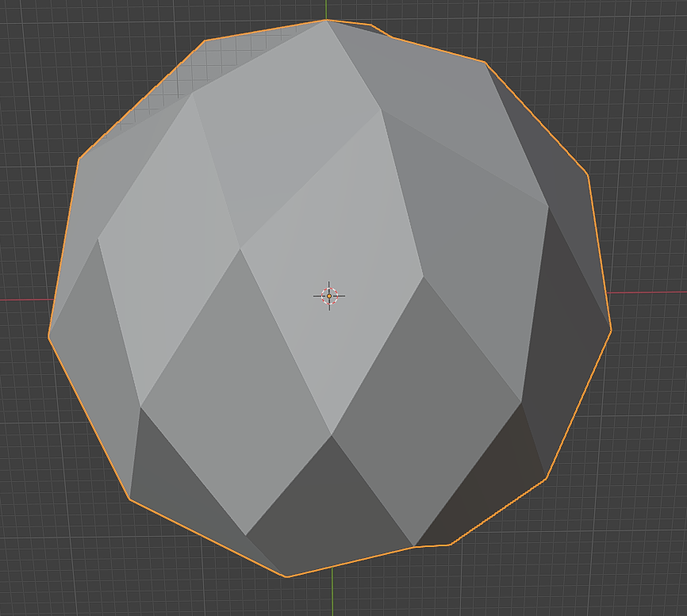687x616 pixels.
Task: Click the bottommost vertex of the sphere
Action: tap(286, 576)
